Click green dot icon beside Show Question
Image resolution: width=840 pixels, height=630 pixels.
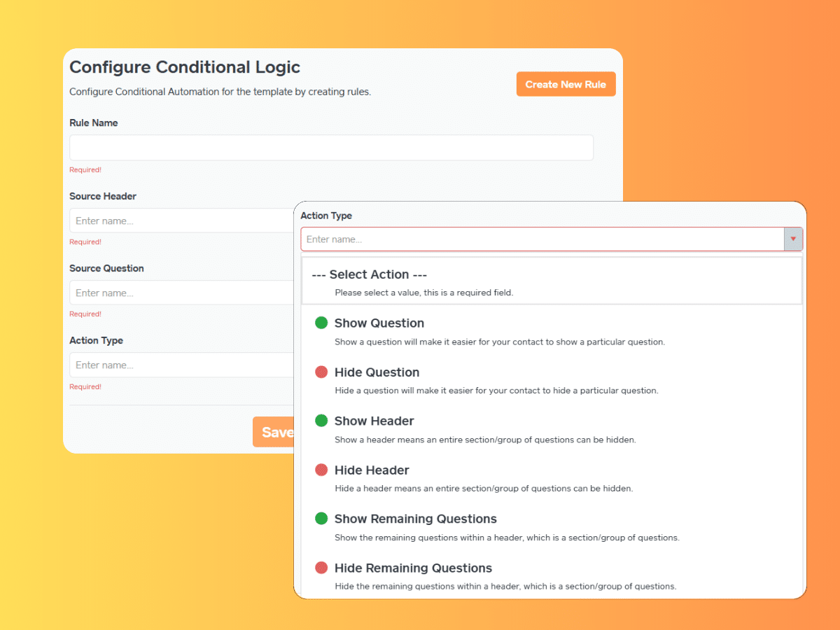pyautogui.click(x=321, y=323)
